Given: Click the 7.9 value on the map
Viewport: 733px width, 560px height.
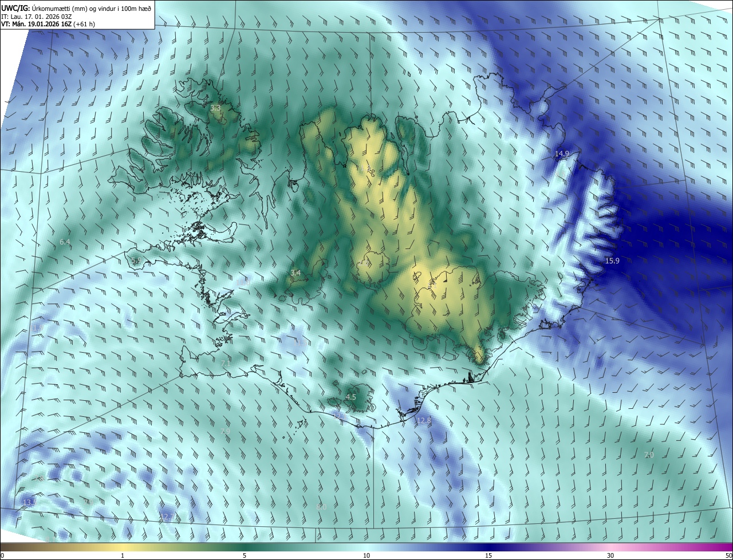Looking at the screenshot, I should 225,431.
